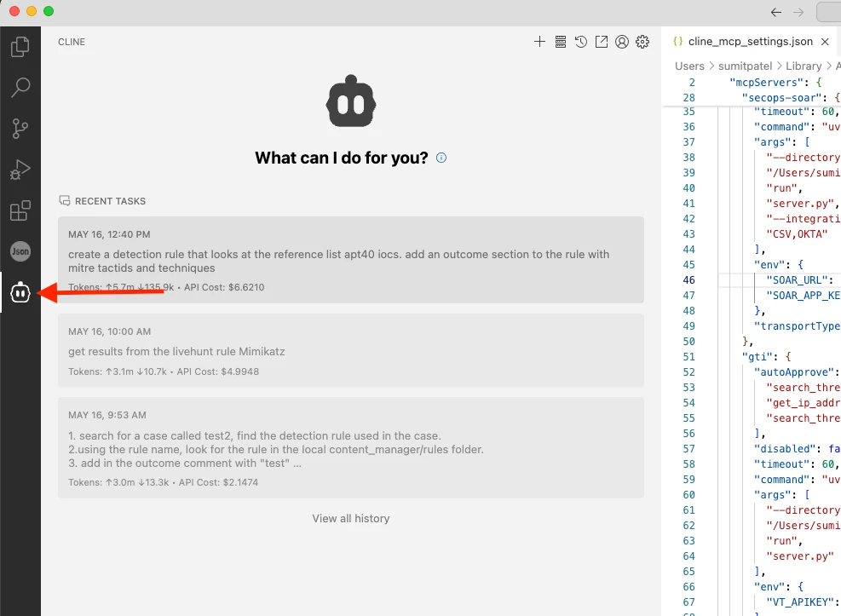This screenshot has height=616, width=841.
Task: Click Users breadcrumb segment
Action: click(x=689, y=66)
